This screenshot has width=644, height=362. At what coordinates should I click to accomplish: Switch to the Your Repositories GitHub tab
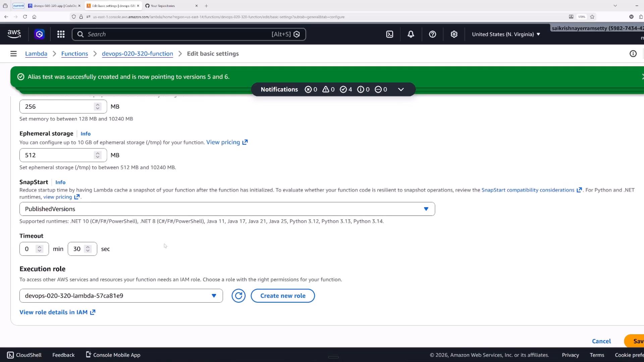tap(171, 6)
